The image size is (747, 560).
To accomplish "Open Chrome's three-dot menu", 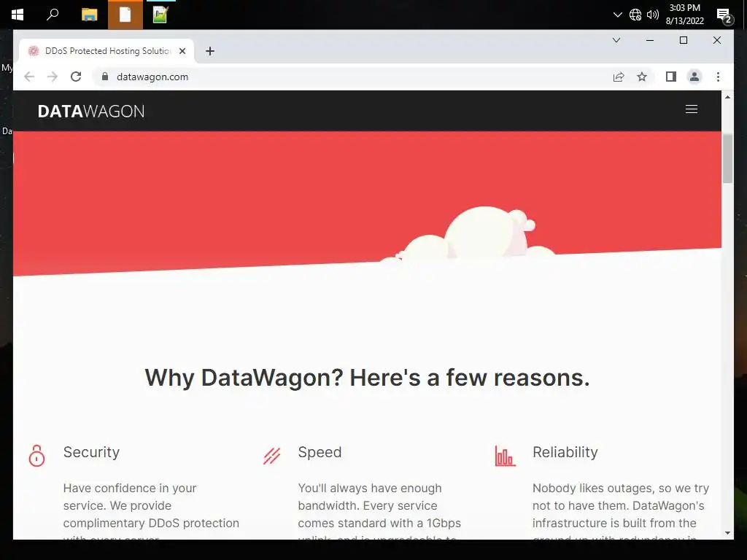I will point(718,77).
